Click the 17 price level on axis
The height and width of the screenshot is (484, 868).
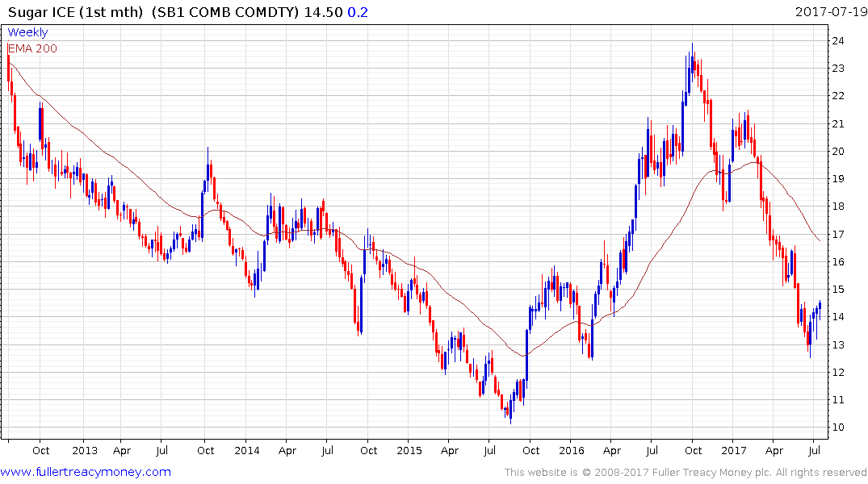point(838,234)
